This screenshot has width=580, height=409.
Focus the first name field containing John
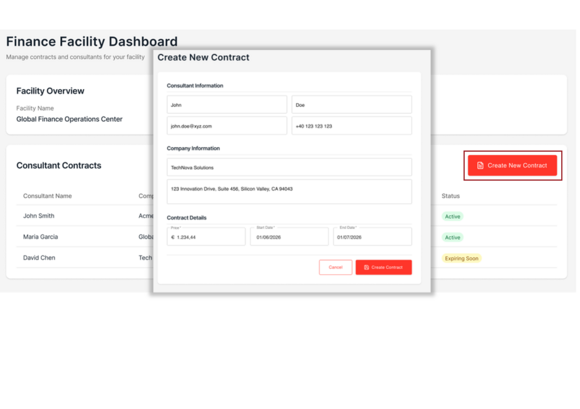[227, 105]
